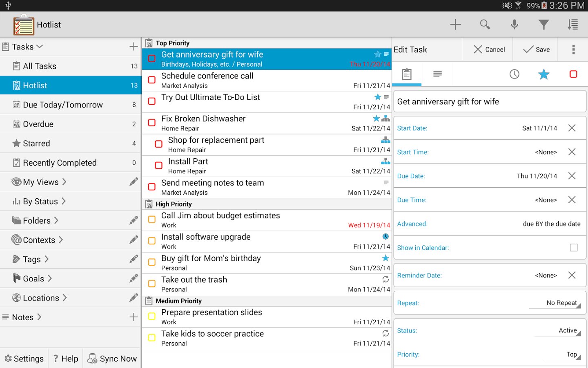This screenshot has width=588, height=368.
Task: Click the task title text field
Action: pyautogui.click(x=490, y=101)
